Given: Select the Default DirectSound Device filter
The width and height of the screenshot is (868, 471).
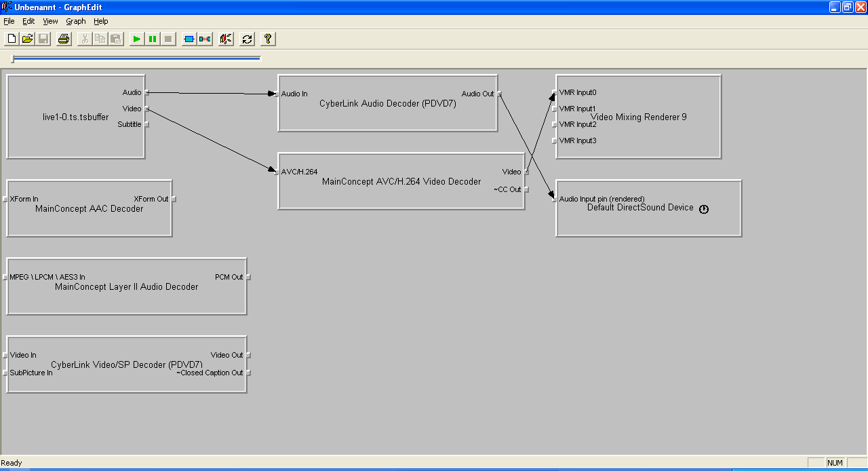Looking at the screenshot, I should [x=648, y=208].
